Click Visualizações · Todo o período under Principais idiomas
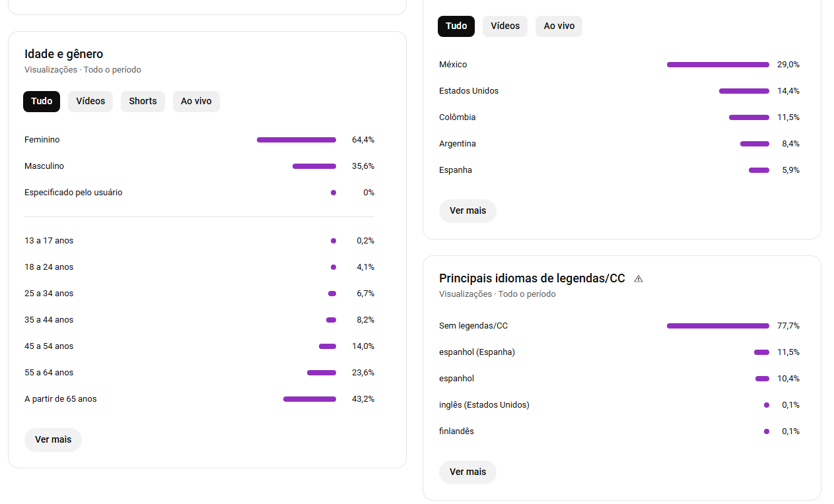Viewport: 834px width, 504px height. click(497, 294)
